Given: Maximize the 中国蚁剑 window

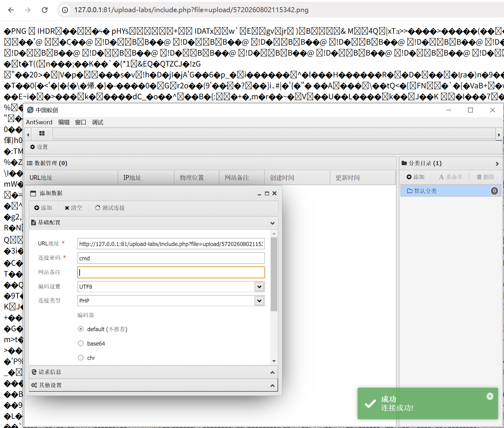Looking at the screenshot, I should [x=471, y=110].
